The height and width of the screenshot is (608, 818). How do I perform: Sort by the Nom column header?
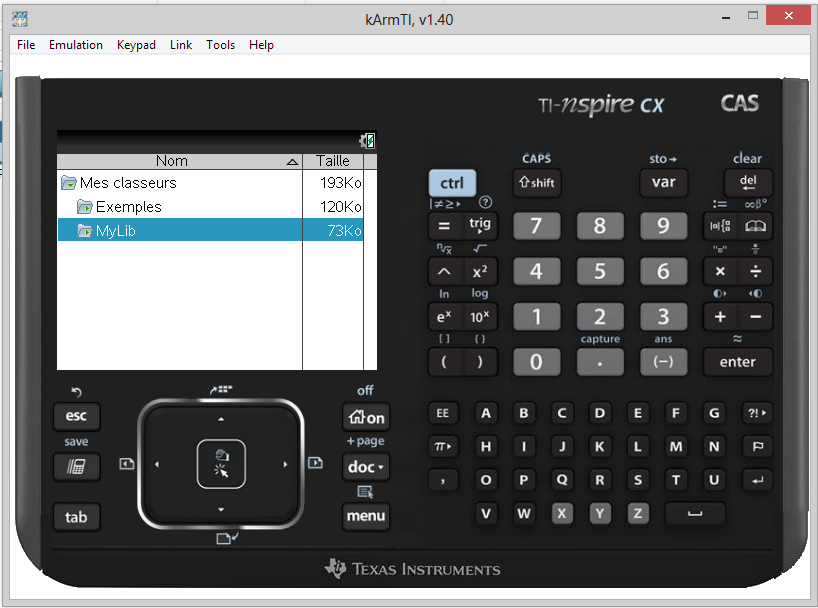coord(179,161)
